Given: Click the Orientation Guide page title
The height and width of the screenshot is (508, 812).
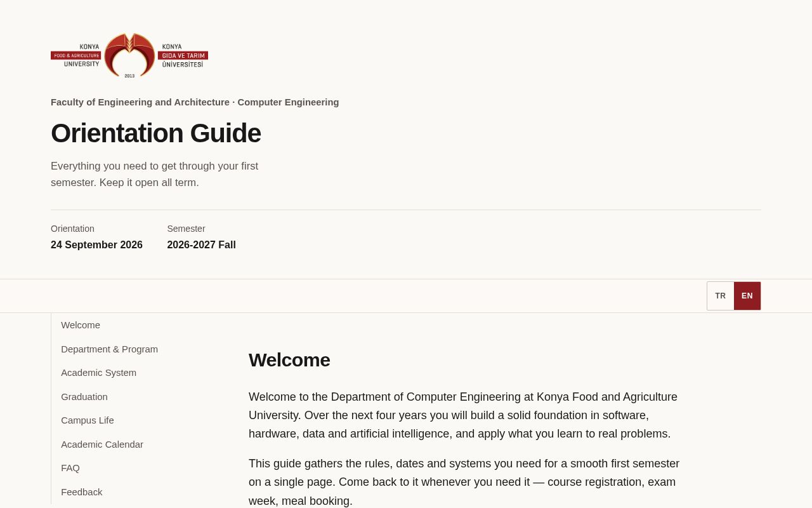Looking at the screenshot, I should [156, 133].
